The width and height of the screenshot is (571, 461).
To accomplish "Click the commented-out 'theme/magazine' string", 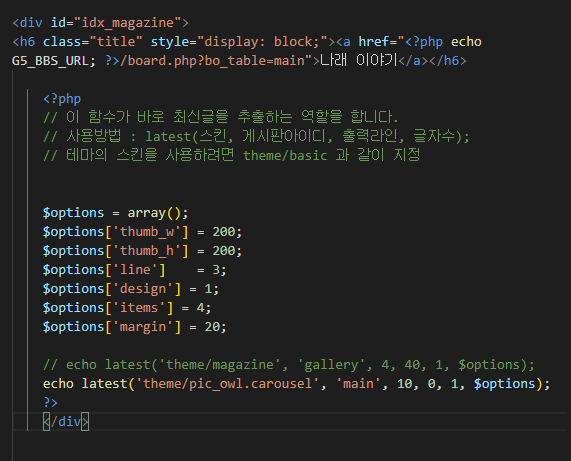I will 220,365.
